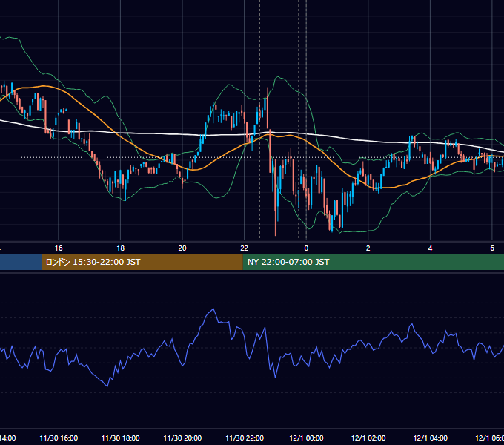Click the 22 hour label on the chart axis
The width and height of the screenshot is (504, 445).
point(245,248)
